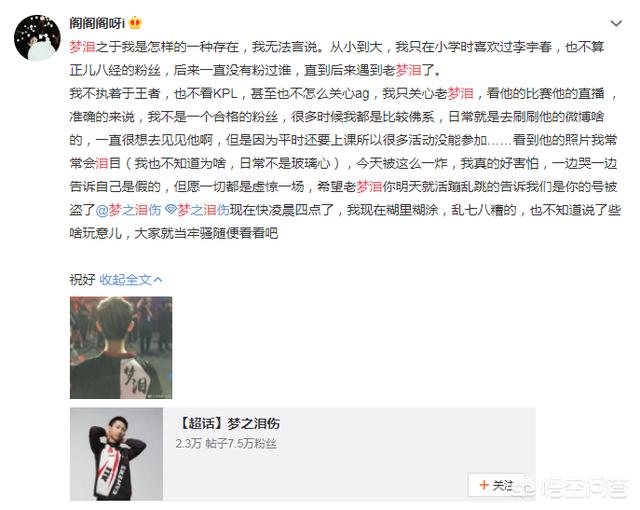Click the 超话 card profile picture
The height and width of the screenshot is (510, 640).
click(116, 454)
